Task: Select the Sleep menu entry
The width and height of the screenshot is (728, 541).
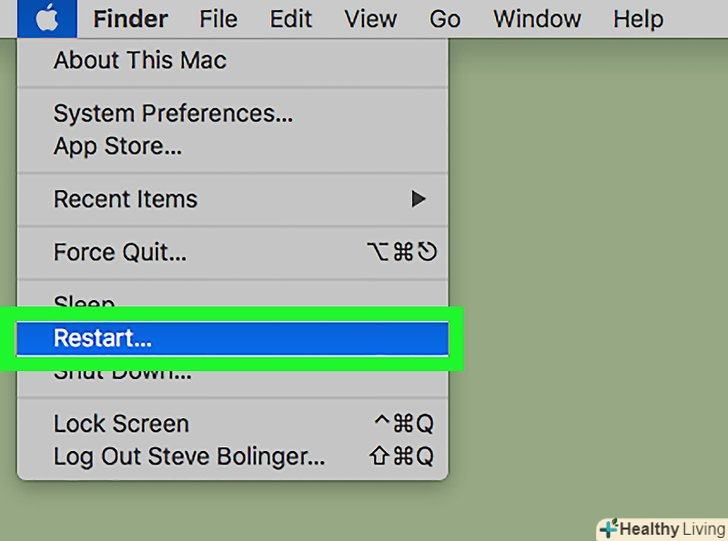Action: click(x=85, y=301)
